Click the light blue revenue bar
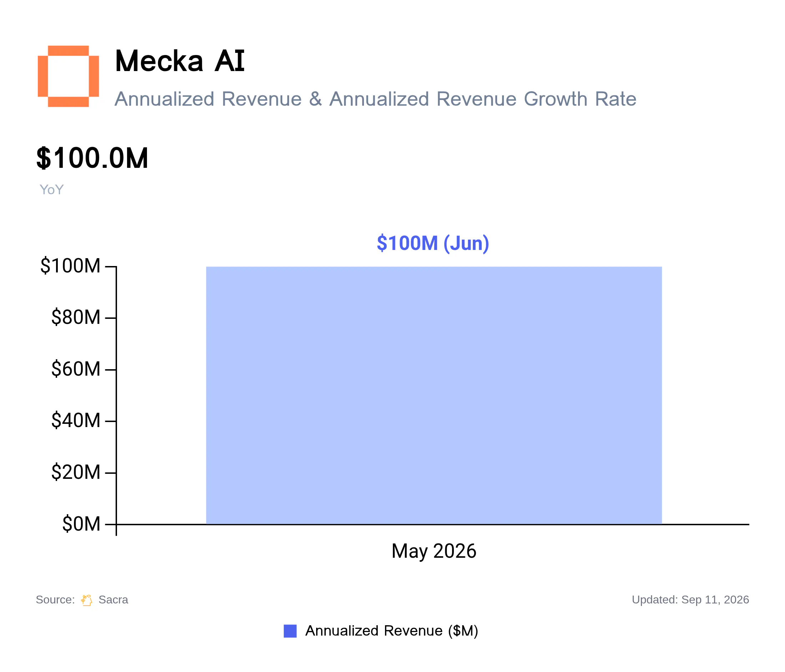The height and width of the screenshot is (672, 785). pos(434,395)
